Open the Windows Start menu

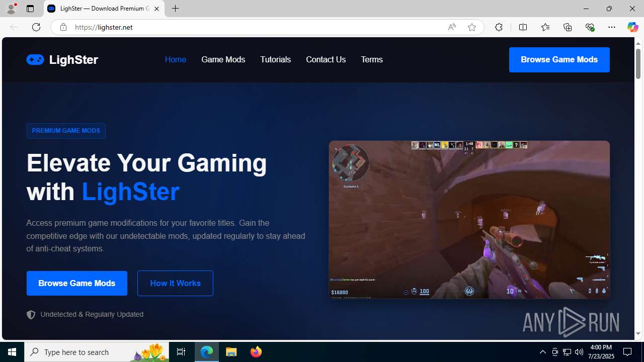[12, 352]
